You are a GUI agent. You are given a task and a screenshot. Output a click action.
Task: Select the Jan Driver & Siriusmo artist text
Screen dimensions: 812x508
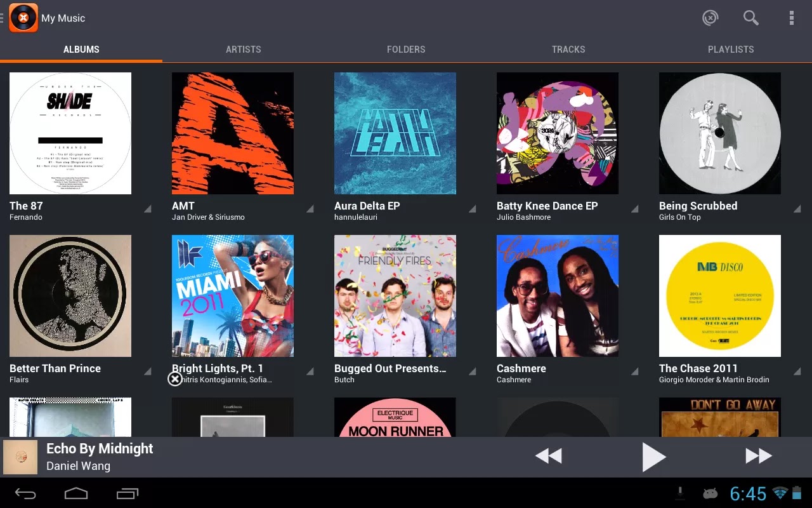click(x=208, y=217)
